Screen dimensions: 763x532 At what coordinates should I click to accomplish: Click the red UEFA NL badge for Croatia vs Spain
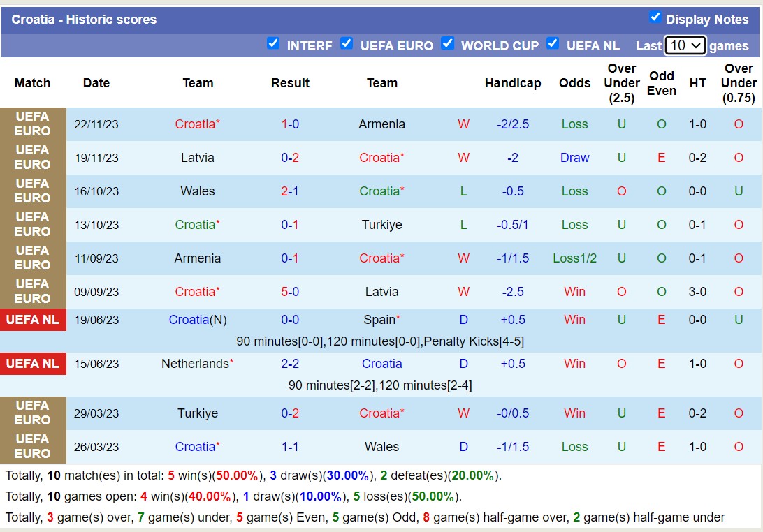[33, 320]
